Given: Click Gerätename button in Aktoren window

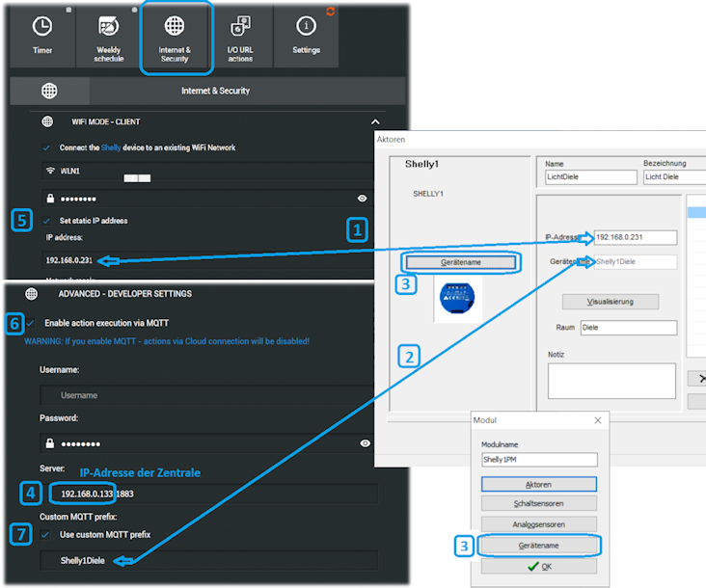Looking at the screenshot, I should [x=461, y=262].
